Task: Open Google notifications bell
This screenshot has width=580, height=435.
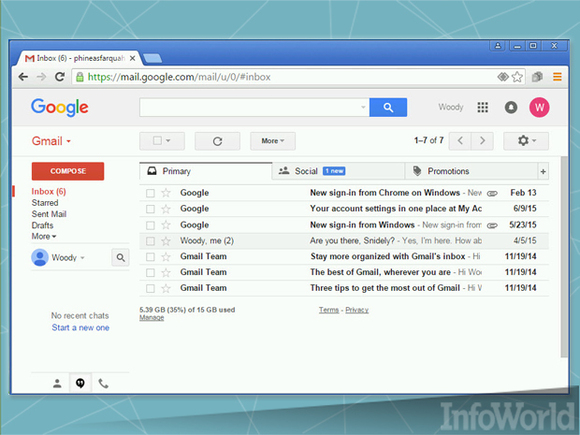Action: click(x=511, y=107)
